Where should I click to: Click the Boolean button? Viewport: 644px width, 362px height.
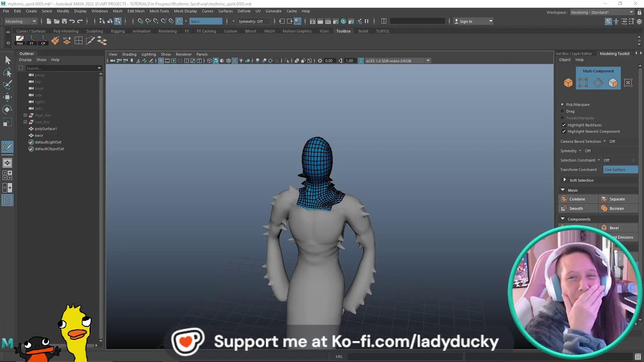click(x=619, y=209)
